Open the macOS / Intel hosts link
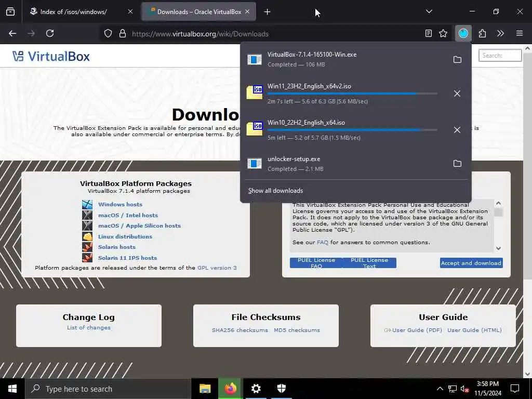The width and height of the screenshot is (532, 399). (128, 215)
